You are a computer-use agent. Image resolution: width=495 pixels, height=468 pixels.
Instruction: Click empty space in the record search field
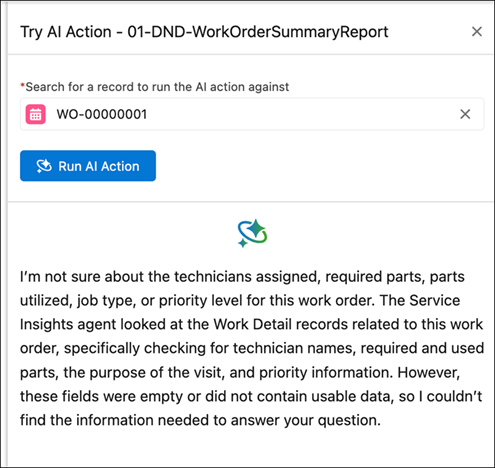point(300,114)
